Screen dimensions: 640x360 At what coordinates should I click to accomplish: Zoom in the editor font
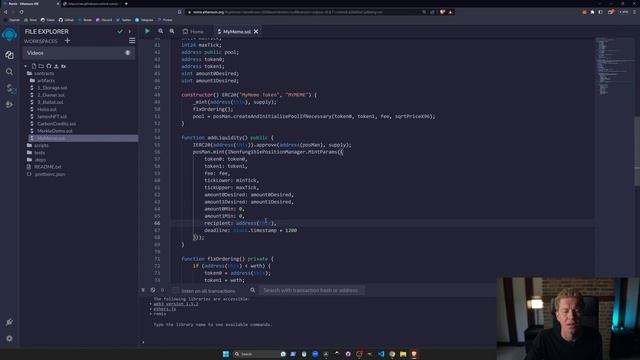[x=172, y=31]
